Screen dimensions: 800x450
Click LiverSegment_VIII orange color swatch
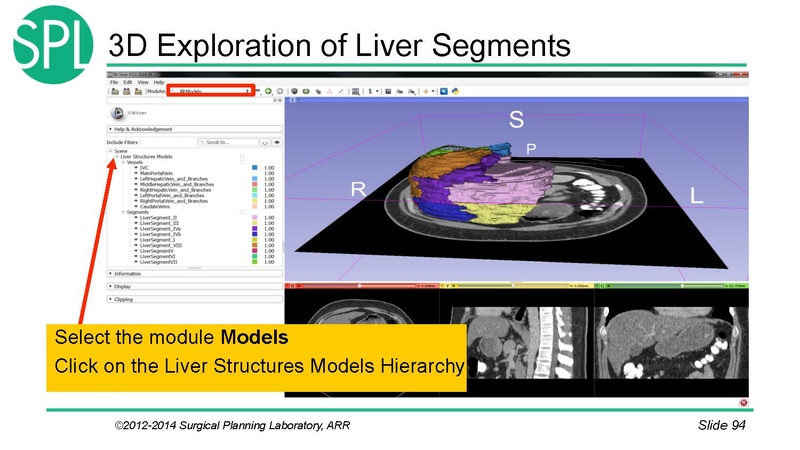pyautogui.click(x=255, y=245)
